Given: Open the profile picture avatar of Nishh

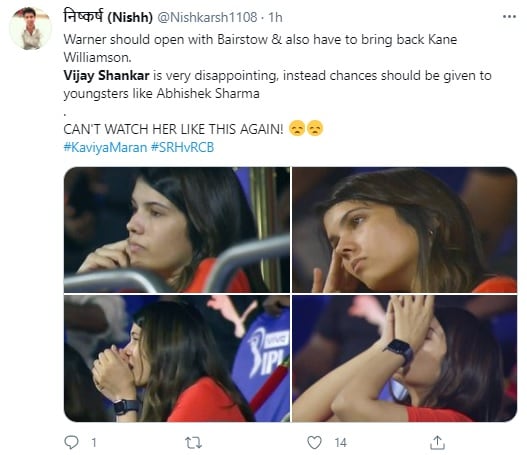Looking at the screenshot, I should (x=30, y=29).
